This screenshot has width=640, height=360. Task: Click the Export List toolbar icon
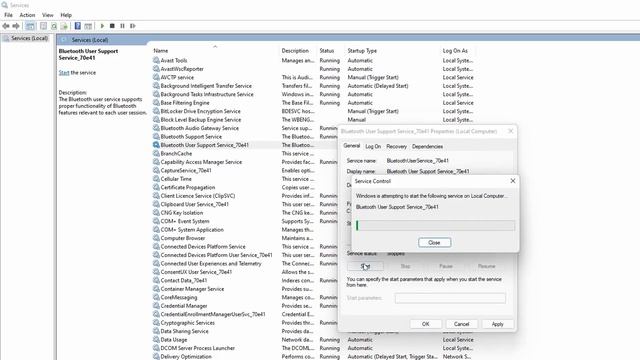[64, 26]
